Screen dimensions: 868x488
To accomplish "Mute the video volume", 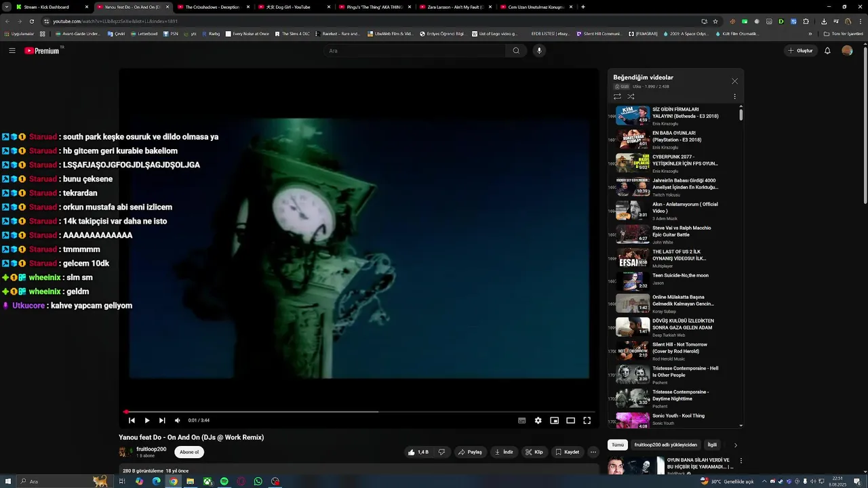I will click(x=178, y=420).
